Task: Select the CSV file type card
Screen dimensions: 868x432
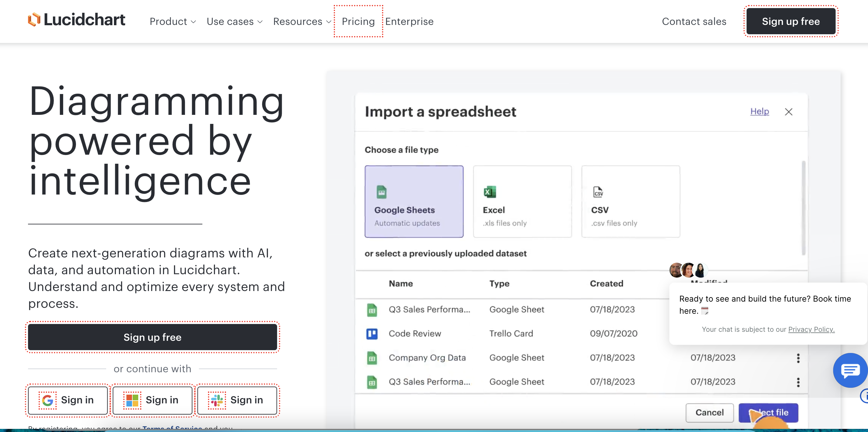Action: click(631, 201)
